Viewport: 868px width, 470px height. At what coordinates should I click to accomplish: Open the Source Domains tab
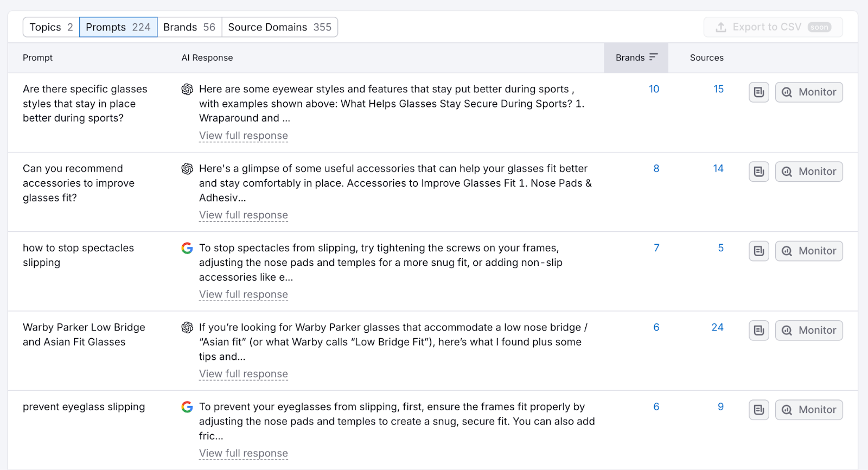[x=279, y=27]
